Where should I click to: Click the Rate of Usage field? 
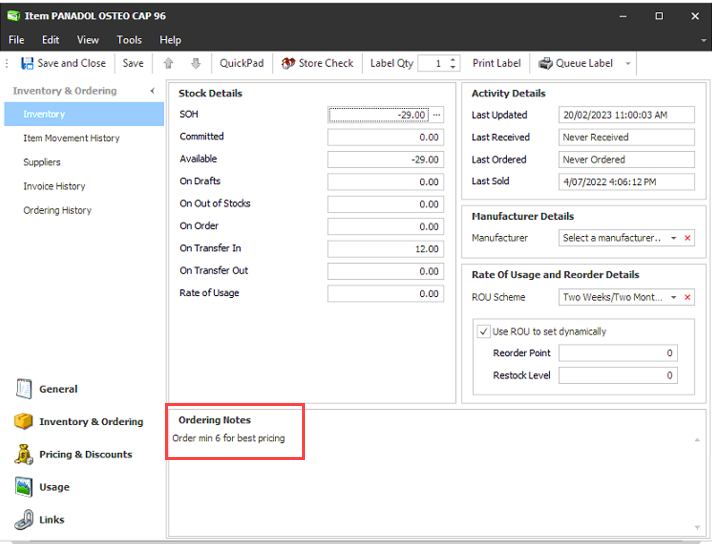click(386, 293)
